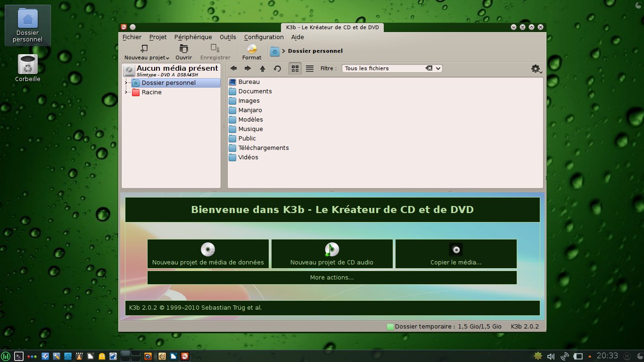The height and width of the screenshot is (362, 644).
Task: Switch to details list view mode
Action: [310, 68]
